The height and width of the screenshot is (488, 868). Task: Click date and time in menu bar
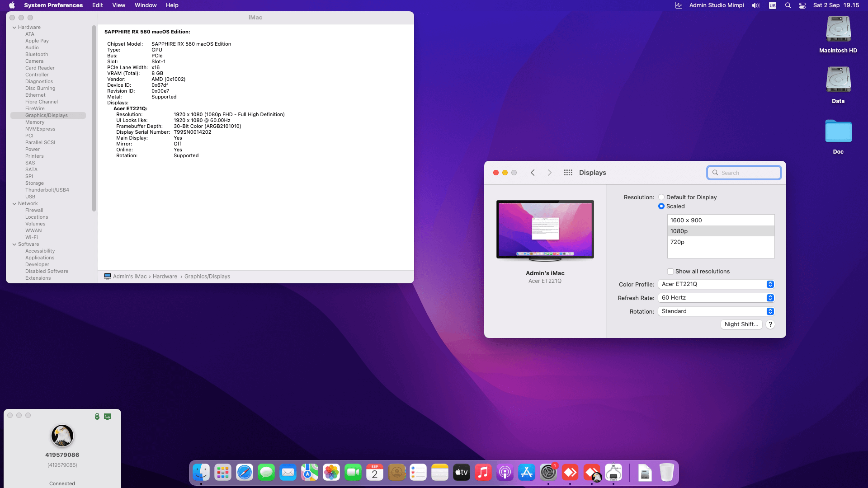point(836,5)
